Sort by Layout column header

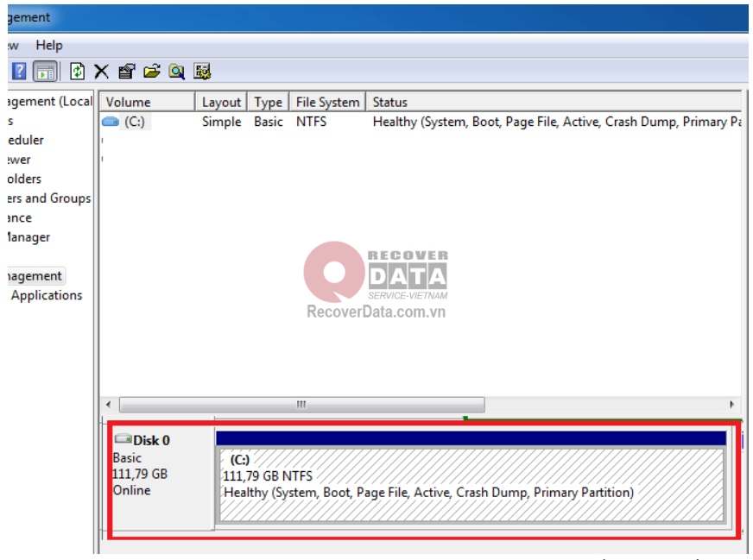click(x=221, y=102)
